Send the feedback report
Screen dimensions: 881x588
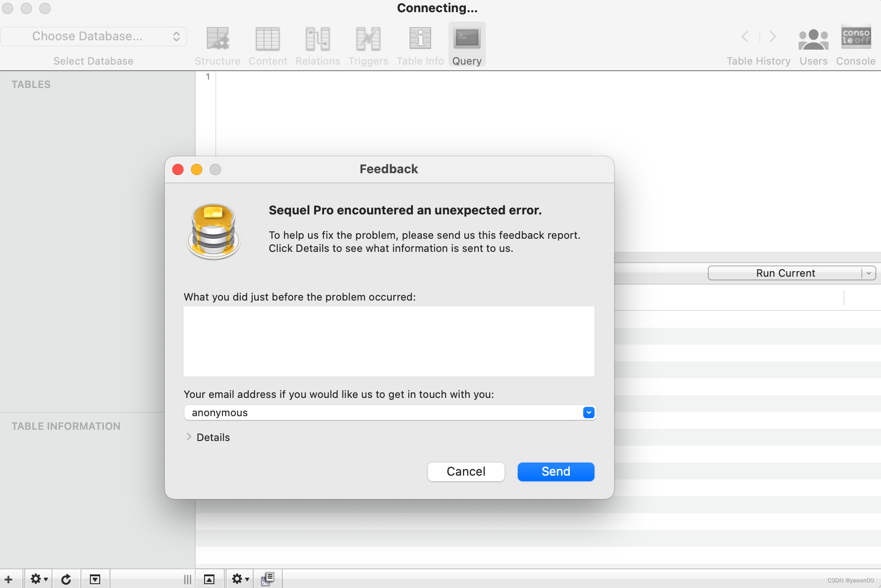(556, 471)
